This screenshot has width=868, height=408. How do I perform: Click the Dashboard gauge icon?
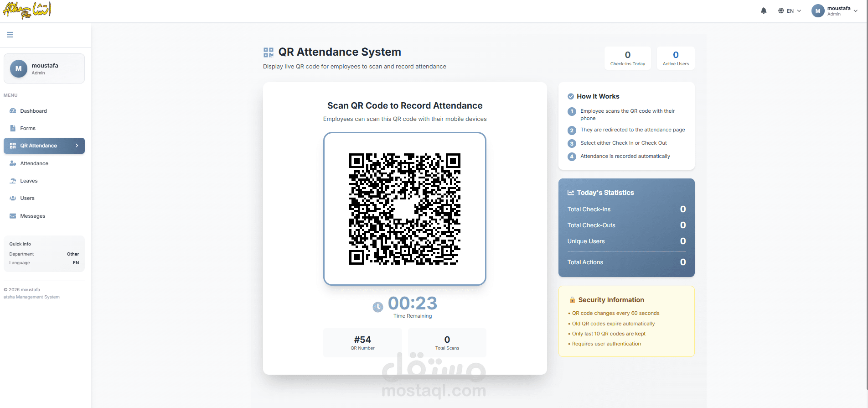(x=13, y=111)
